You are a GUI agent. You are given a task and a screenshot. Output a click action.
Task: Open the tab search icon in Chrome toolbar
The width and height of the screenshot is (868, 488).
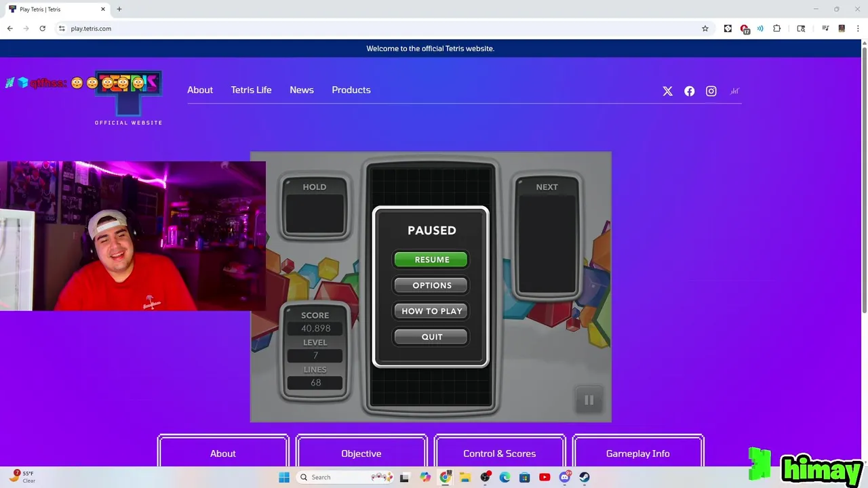(x=801, y=28)
